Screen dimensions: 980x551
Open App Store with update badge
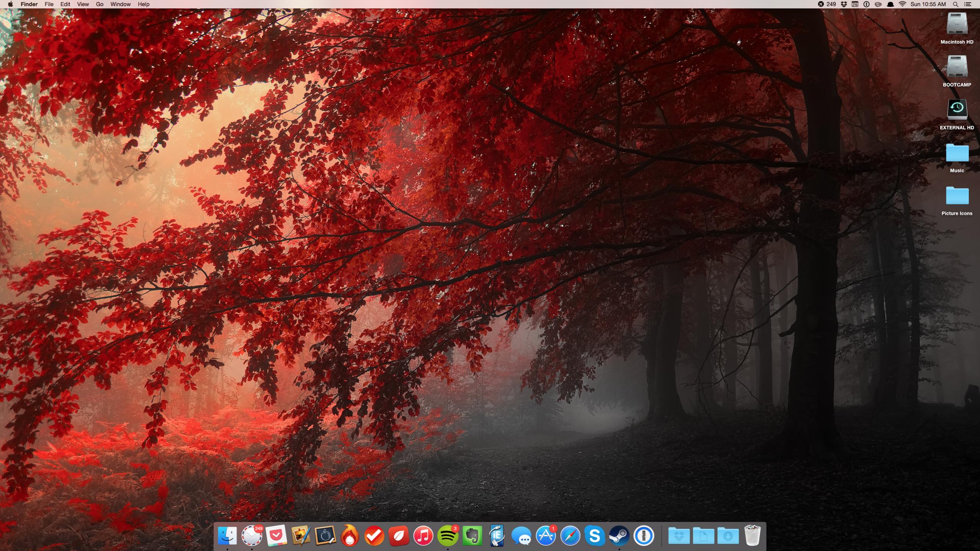click(546, 536)
